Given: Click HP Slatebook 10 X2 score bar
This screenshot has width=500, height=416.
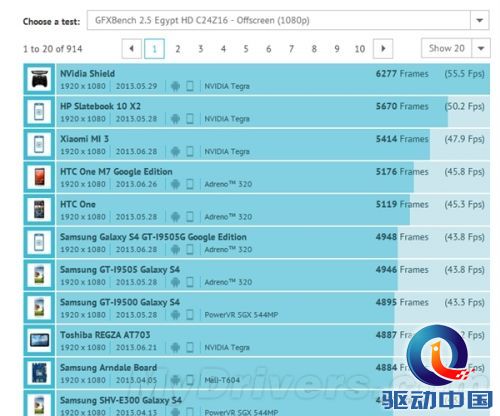Looking at the screenshot, I should pos(252,112).
